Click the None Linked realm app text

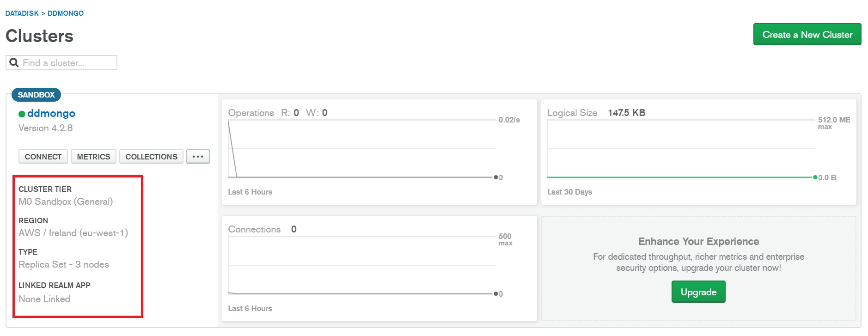tap(44, 299)
